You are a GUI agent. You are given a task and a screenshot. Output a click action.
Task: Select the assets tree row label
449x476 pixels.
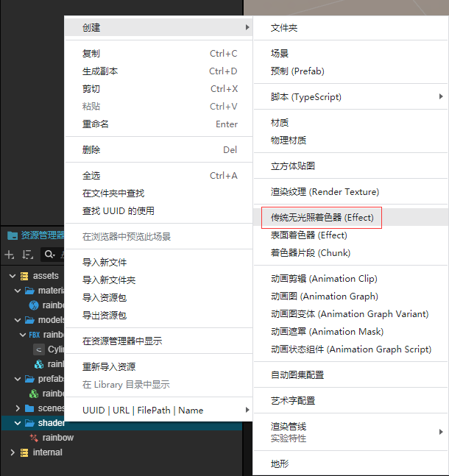click(x=46, y=276)
